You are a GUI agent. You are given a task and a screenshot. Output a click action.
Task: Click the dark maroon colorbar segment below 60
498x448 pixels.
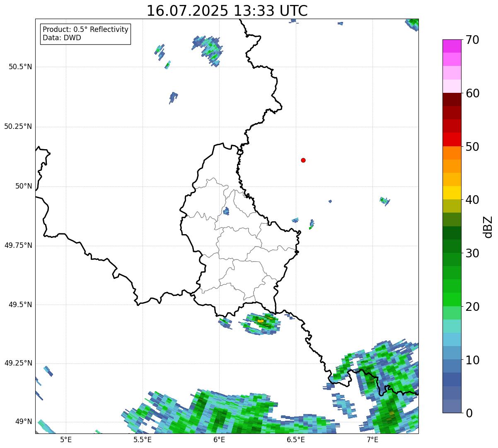(x=452, y=99)
